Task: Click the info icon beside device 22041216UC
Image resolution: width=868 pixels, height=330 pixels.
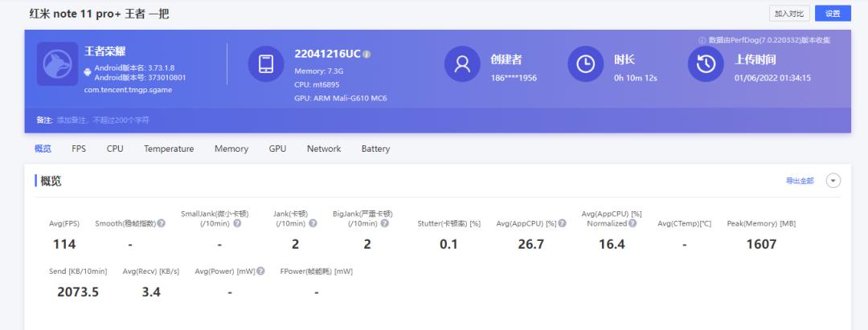Action: pos(366,54)
